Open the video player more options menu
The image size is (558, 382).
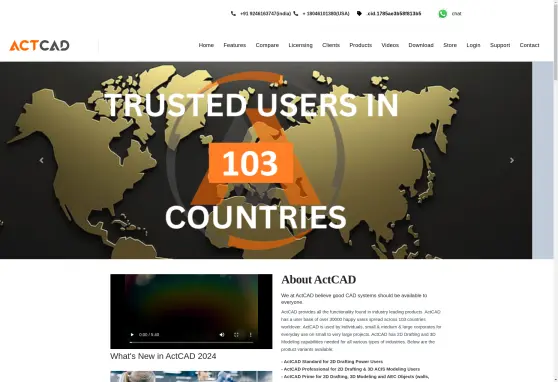pyautogui.click(x=251, y=335)
